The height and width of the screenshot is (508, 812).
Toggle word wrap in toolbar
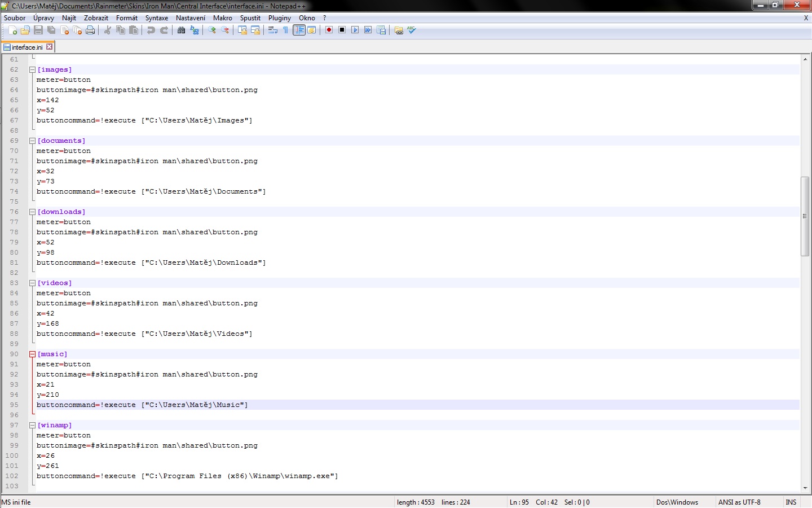coord(273,30)
